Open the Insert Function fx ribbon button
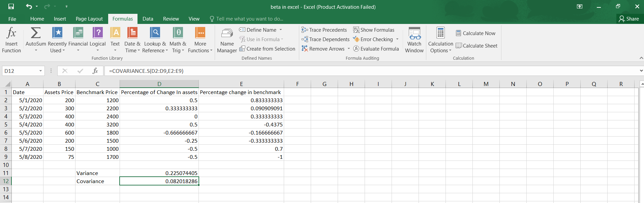 pos(11,40)
